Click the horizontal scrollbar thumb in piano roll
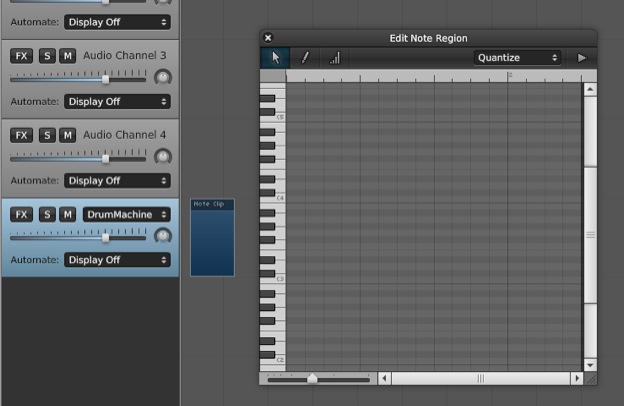Screen dimensions: 624x406 pos(481,378)
